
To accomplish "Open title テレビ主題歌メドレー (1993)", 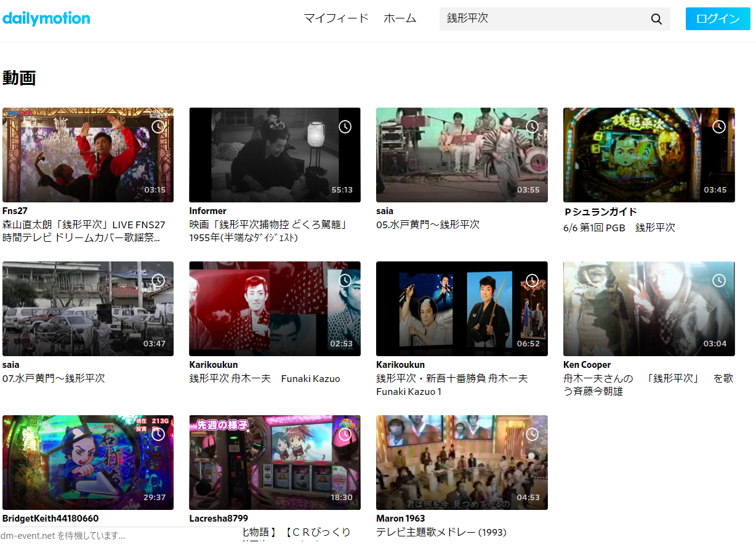I will pos(441,532).
